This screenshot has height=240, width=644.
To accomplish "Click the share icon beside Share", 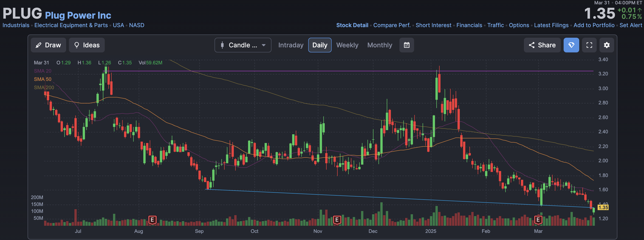I will (x=531, y=45).
